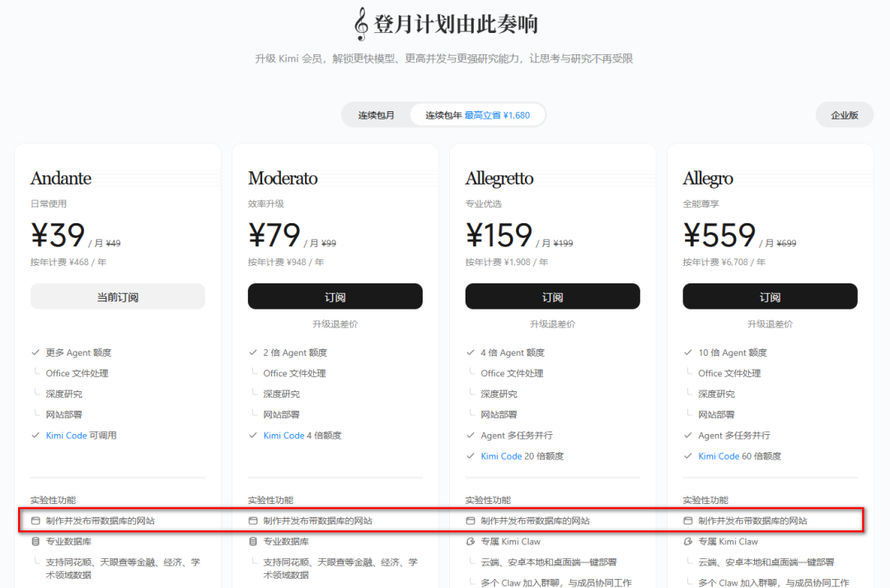The width and height of the screenshot is (890, 588).
Task: Click the database icon beside Andante 专业数据库
Action: click(35, 542)
